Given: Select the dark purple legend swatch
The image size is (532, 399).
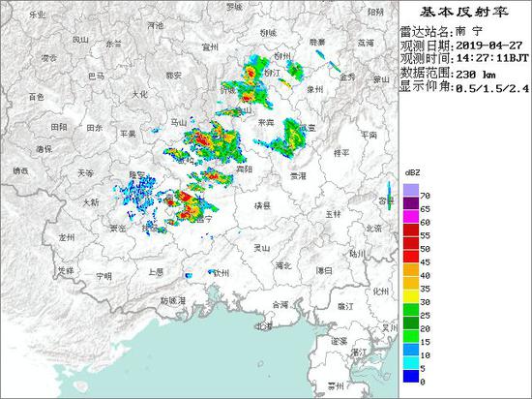Looking at the screenshot, I should pyautogui.click(x=411, y=203).
